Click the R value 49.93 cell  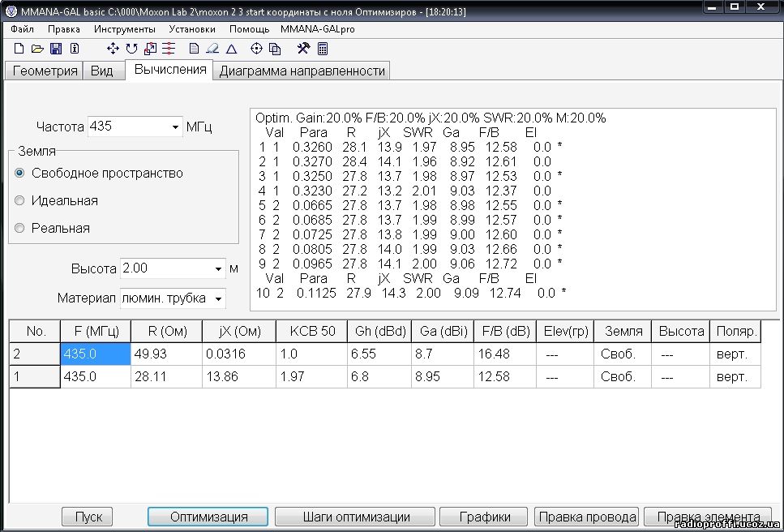point(166,354)
